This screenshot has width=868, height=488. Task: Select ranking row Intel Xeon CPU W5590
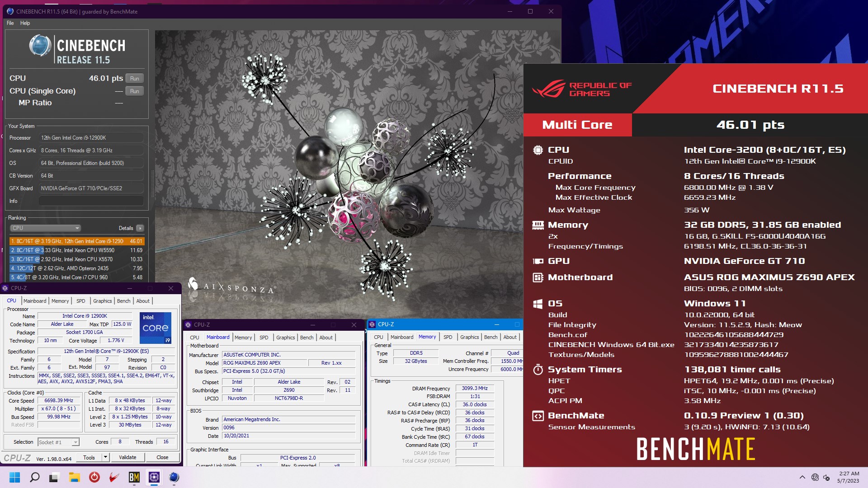click(x=76, y=250)
